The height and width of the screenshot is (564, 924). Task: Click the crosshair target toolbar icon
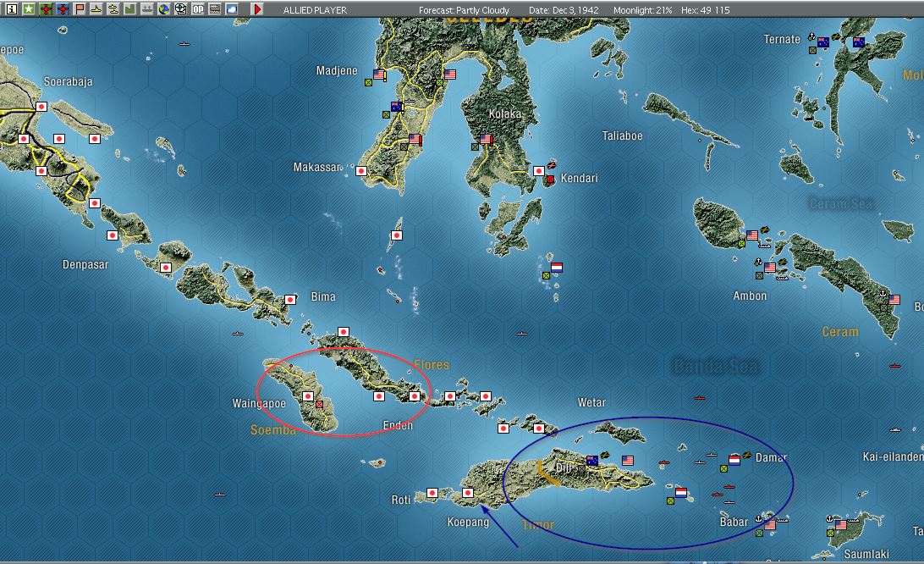(181, 8)
